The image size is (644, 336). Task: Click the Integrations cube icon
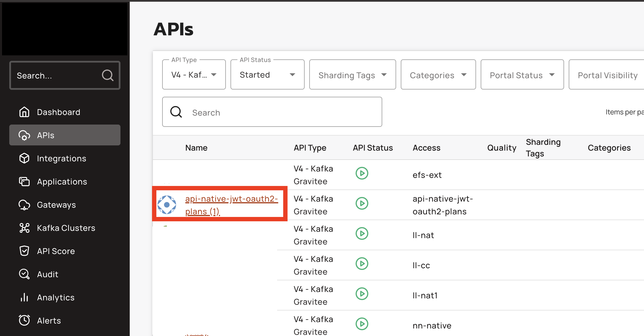pyautogui.click(x=24, y=158)
